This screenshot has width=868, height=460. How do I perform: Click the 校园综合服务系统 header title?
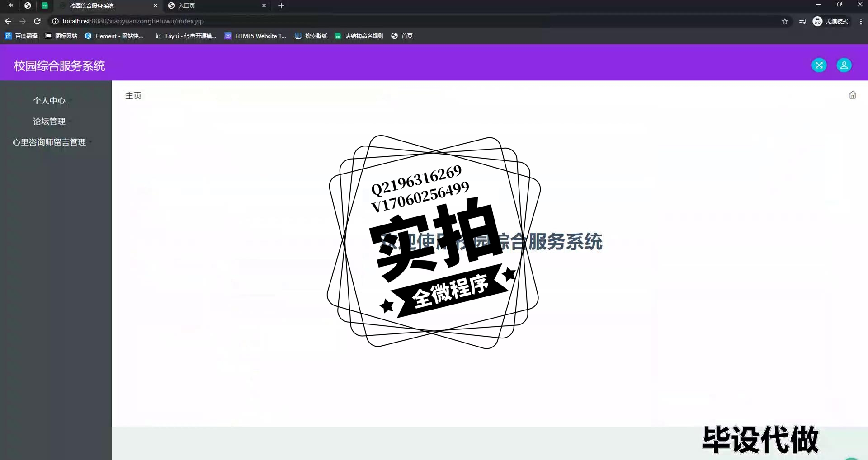60,66
